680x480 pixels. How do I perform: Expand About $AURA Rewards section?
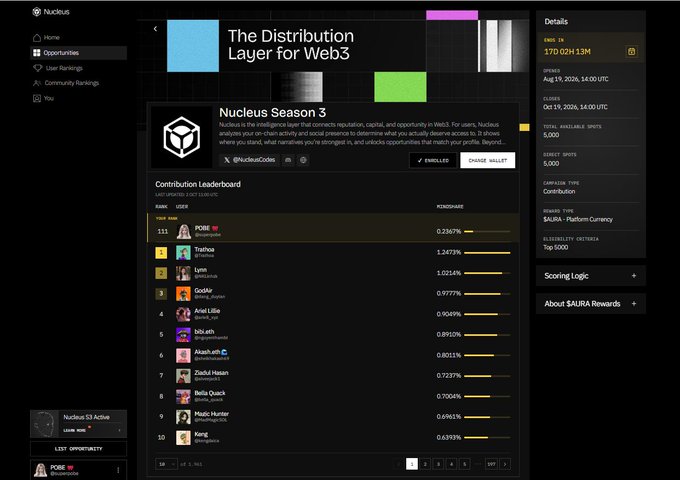[x=591, y=304]
